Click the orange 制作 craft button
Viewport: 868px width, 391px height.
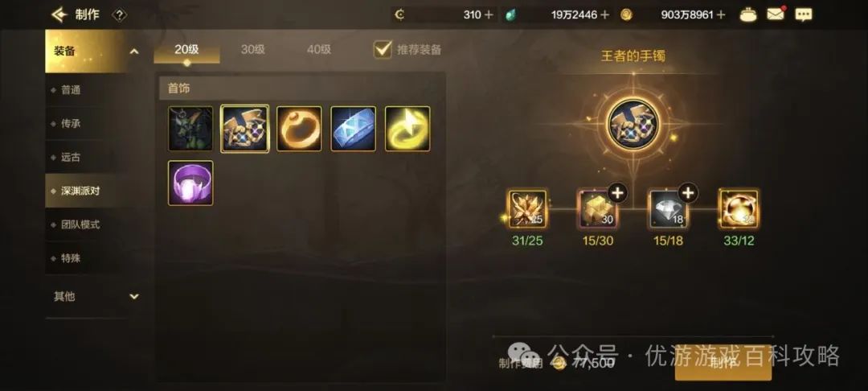click(723, 364)
